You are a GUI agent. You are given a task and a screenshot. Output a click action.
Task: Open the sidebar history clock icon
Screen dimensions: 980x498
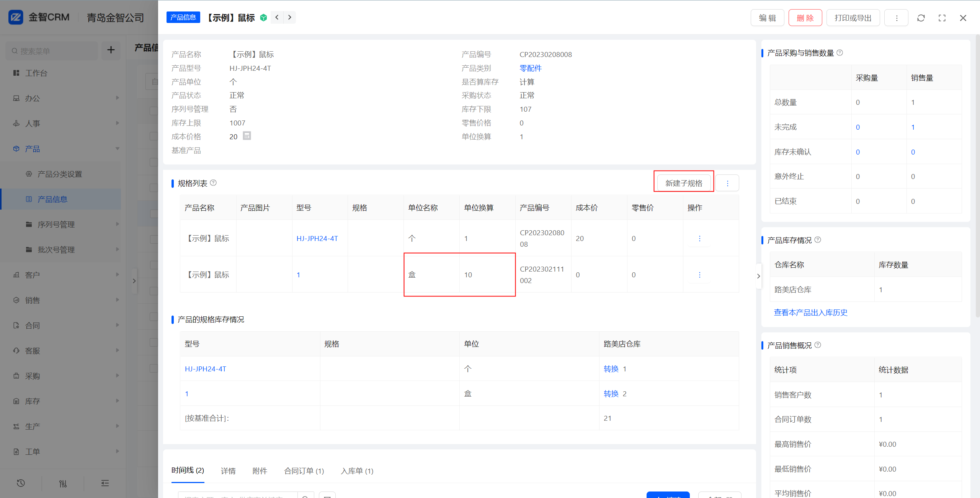click(x=21, y=483)
